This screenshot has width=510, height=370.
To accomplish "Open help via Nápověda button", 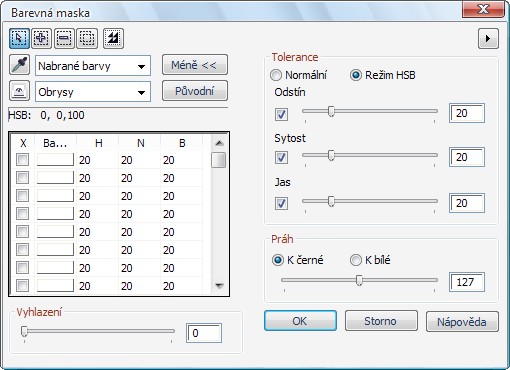I will (462, 321).
